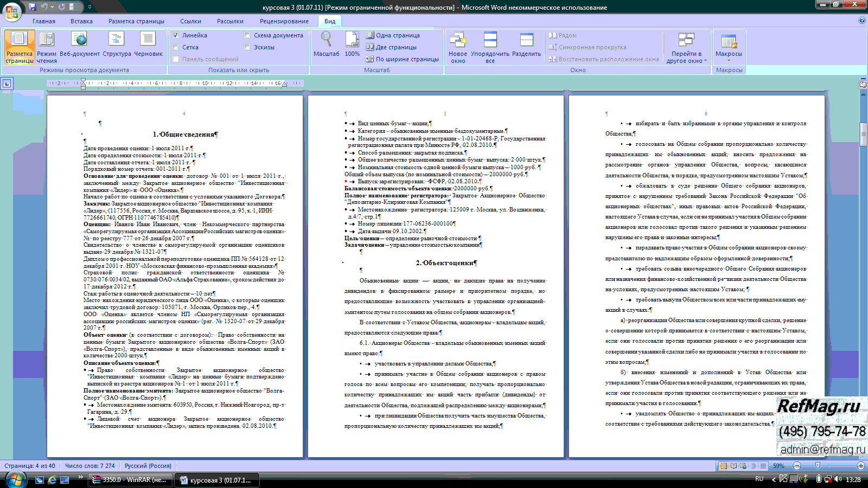Toggle the Эскизы thumbnails checkbox
Viewport: 868px width, 488px height.
247,47
